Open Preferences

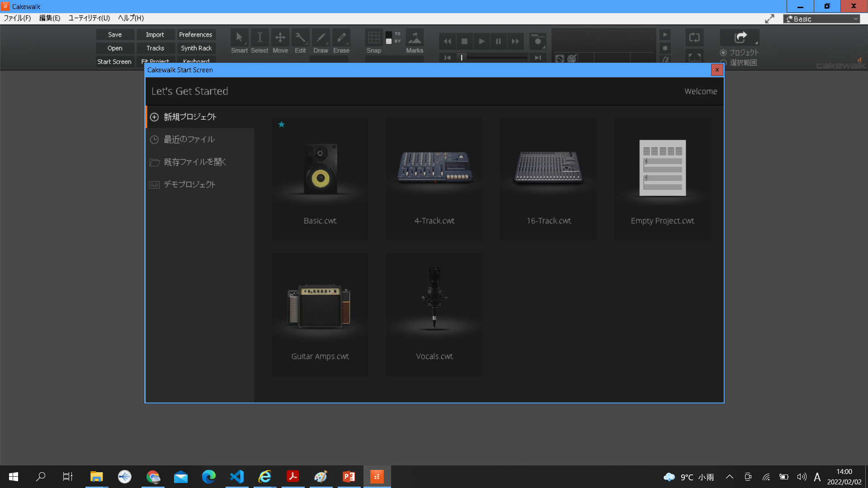coord(196,35)
